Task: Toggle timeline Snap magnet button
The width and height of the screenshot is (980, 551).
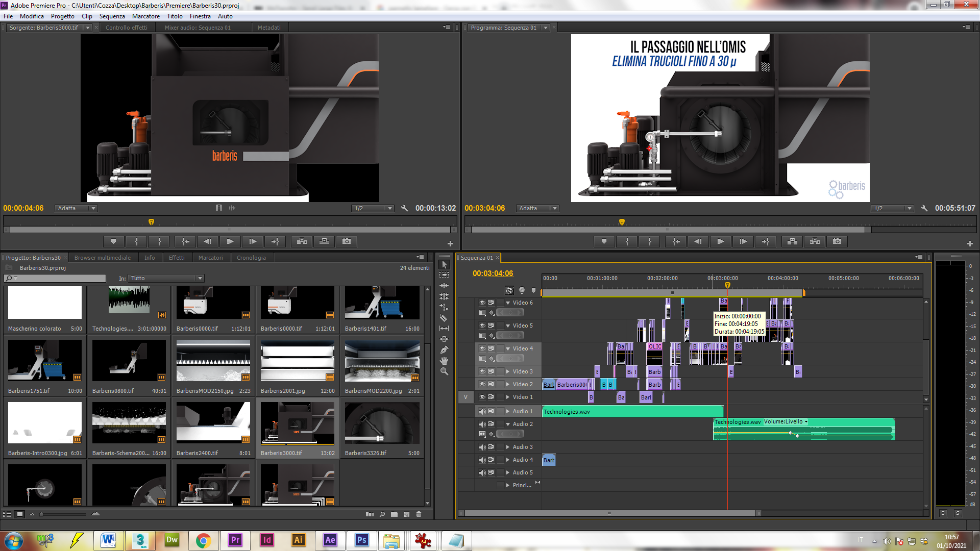Action: point(509,290)
